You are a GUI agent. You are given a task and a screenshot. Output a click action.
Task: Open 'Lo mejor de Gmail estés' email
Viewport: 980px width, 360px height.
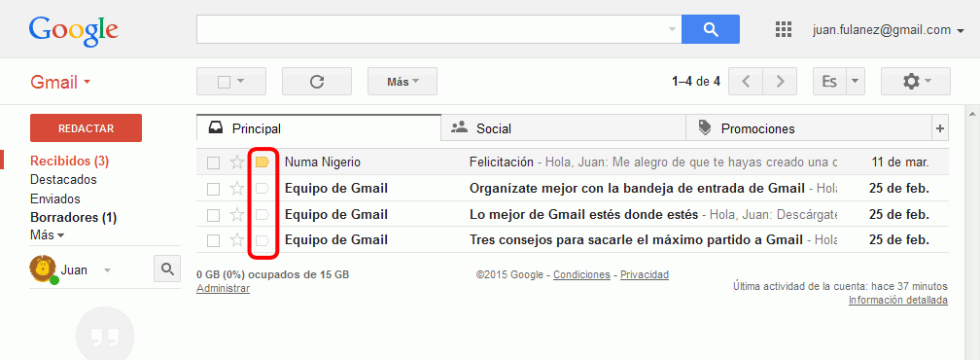pos(583,215)
